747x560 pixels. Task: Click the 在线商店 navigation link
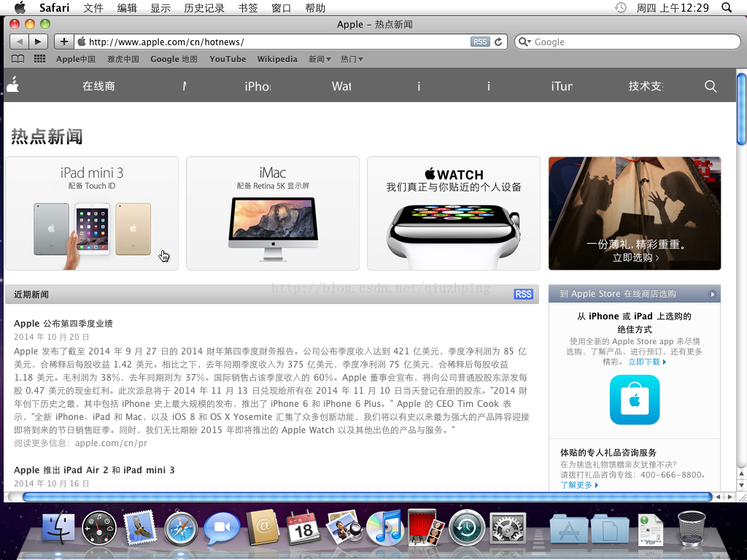tap(98, 86)
